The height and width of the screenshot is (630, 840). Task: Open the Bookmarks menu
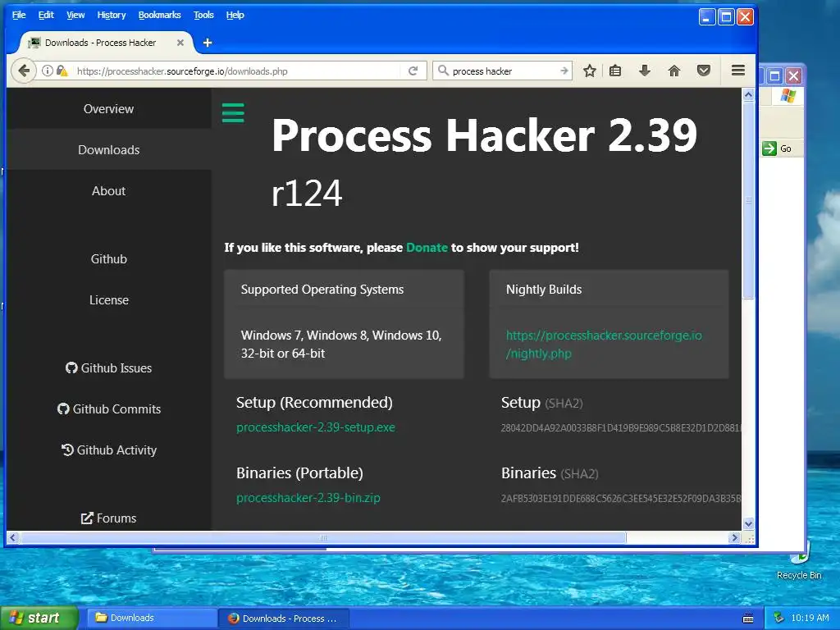tap(160, 15)
